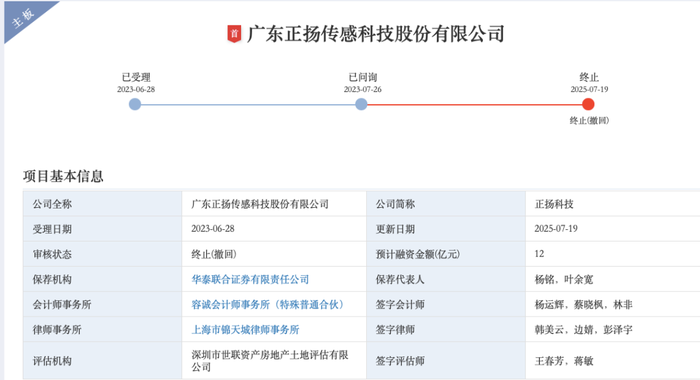
Task: Click the 广东正扬传感科技股份有限公司 page heading
Action: click(375, 34)
